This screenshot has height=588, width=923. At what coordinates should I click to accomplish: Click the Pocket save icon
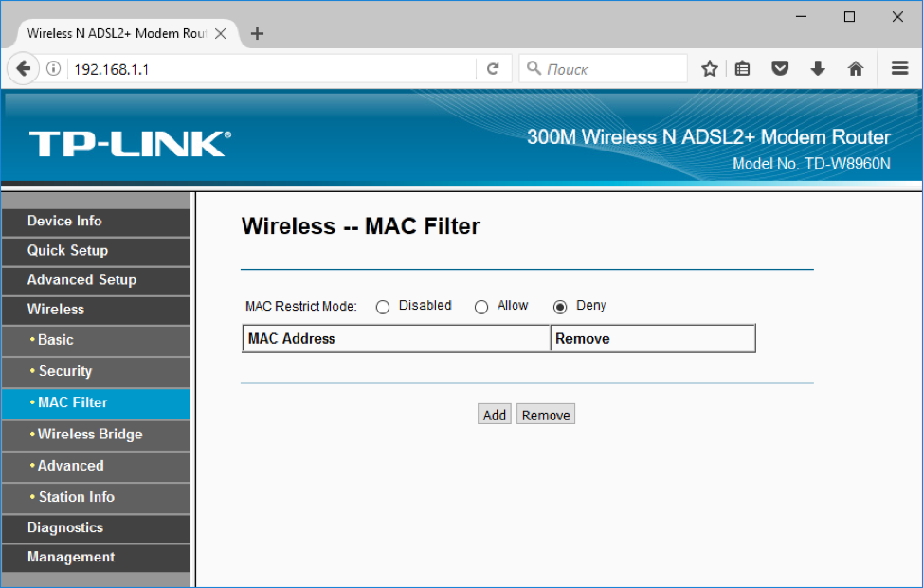(x=780, y=68)
